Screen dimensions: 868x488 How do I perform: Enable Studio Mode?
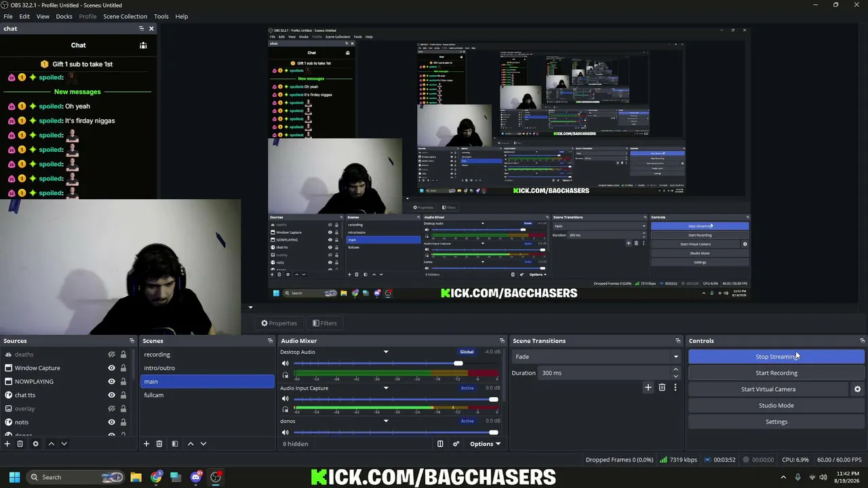pos(776,405)
